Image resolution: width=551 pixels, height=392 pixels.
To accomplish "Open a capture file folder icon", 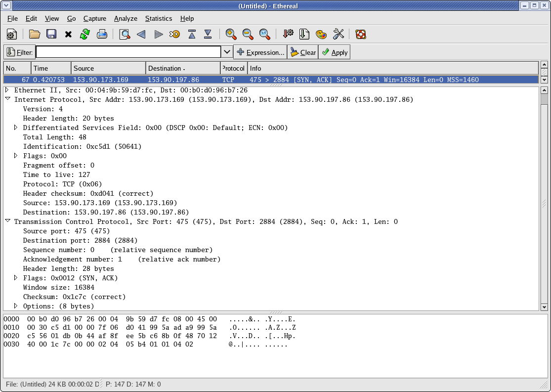I will 35,34.
